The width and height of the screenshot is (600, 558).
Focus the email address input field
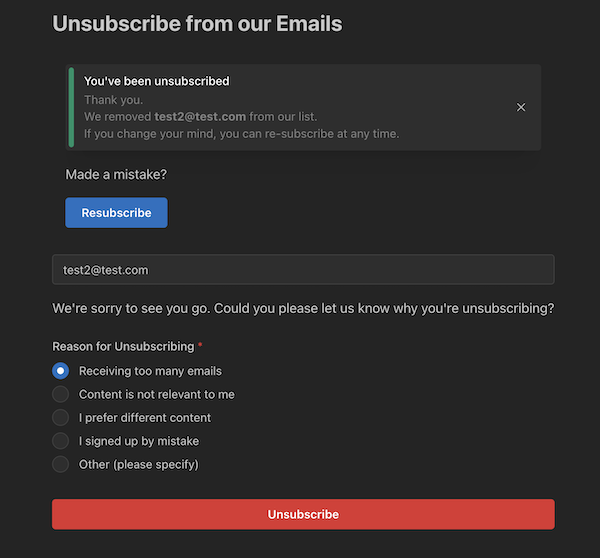tap(303, 269)
